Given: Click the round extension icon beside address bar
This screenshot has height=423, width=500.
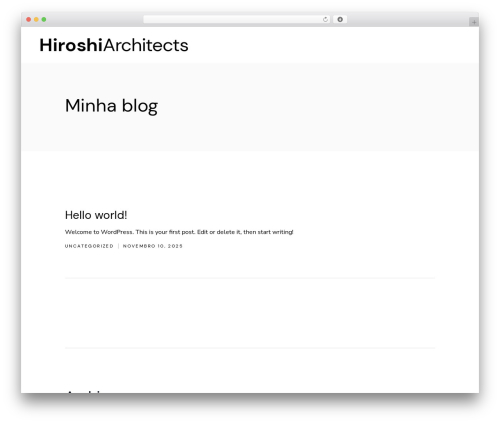Looking at the screenshot, I should click(340, 20).
